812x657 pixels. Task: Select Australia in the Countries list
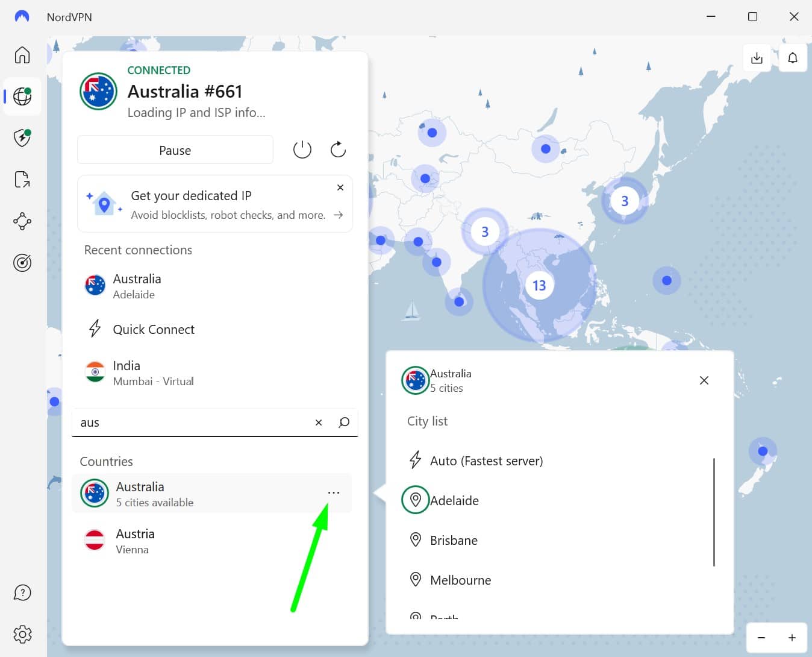coord(211,494)
